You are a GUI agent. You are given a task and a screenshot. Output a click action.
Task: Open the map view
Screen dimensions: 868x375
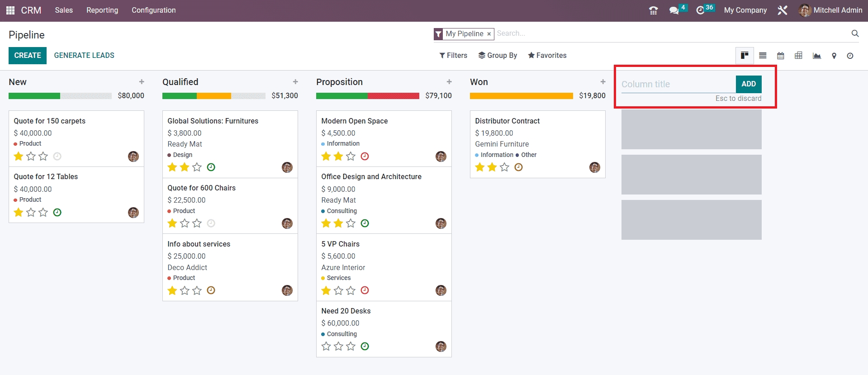834,56
